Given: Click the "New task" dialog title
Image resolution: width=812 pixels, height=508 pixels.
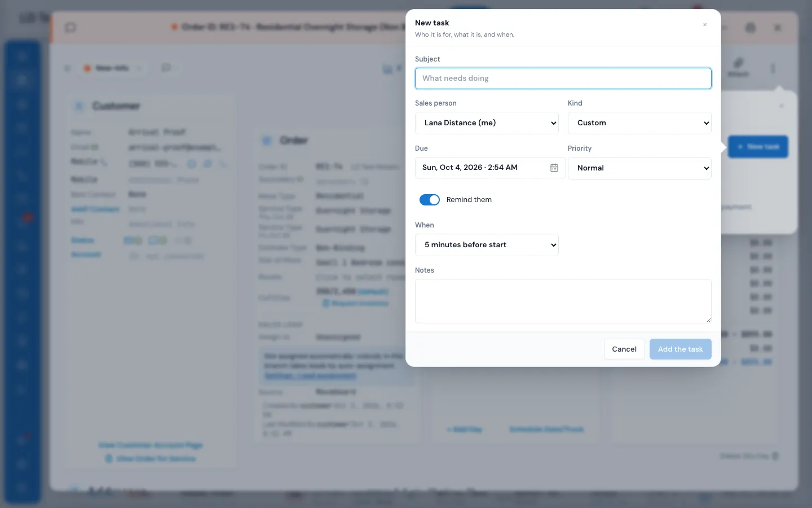Looking at the screenshot, I should (x=432, y=23).
